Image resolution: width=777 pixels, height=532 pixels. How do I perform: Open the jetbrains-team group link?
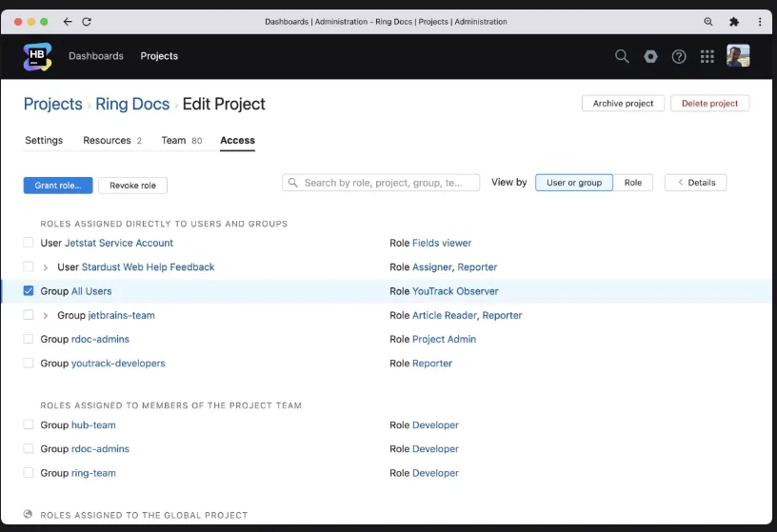point(122,315)
